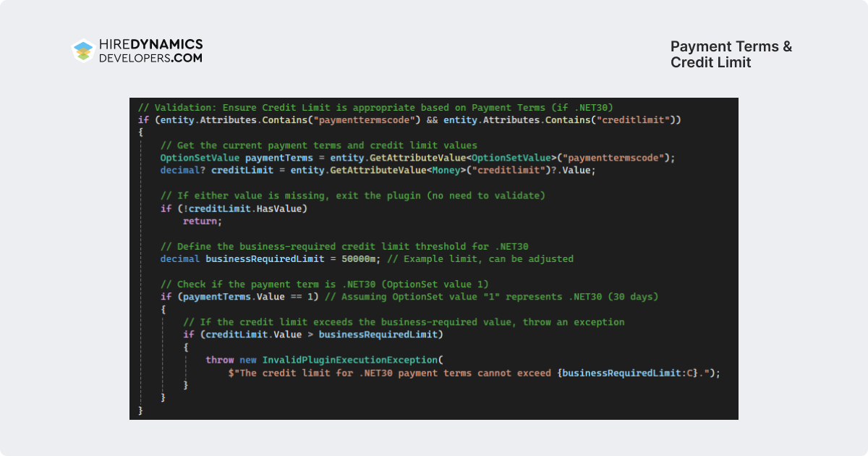This screenshot has height=456, width=868.
Task: Click the HIREDYNAMICS DEVELOPERS.COM brand text
Action: coord(150,51)
